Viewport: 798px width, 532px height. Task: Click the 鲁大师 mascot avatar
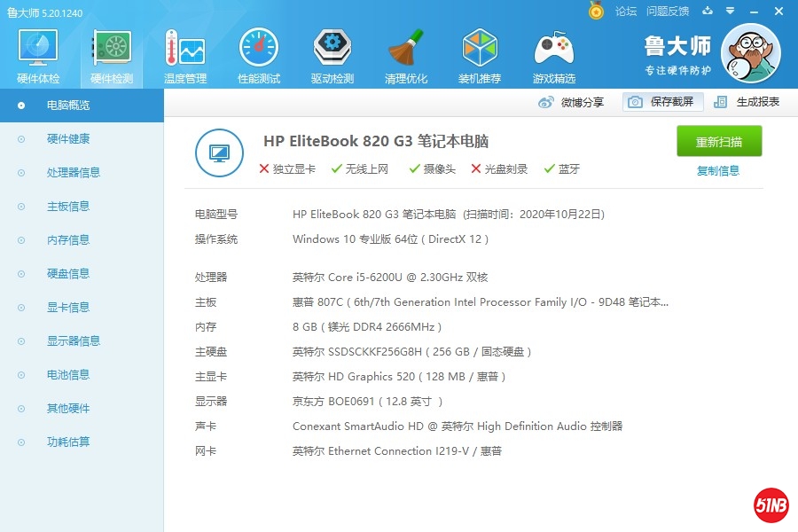750,53
